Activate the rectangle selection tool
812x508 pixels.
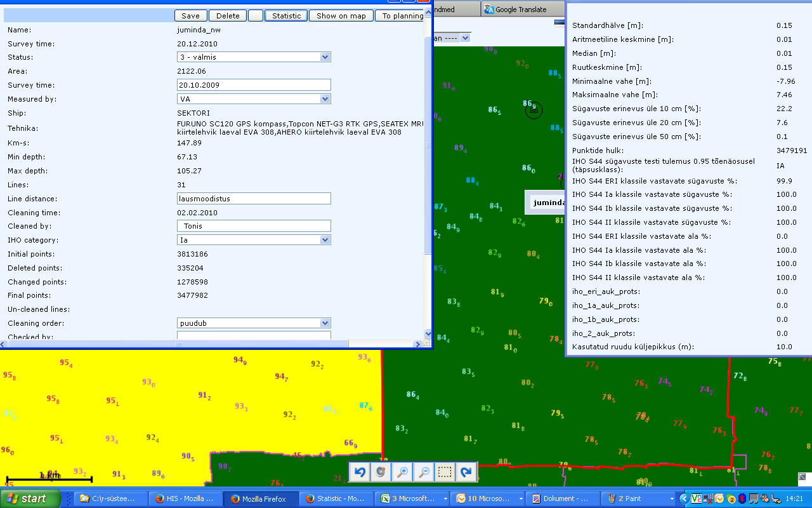pyautogui.click(x=445, y=472)
